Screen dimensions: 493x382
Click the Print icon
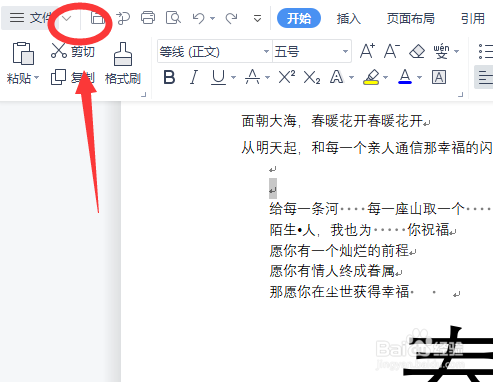[148, 18]
